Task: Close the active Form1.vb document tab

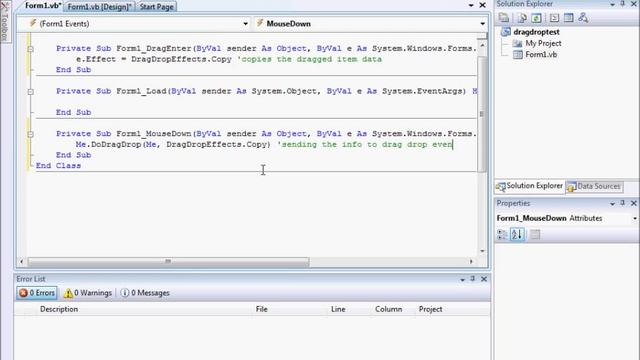Action: click(x=482, y=5)
